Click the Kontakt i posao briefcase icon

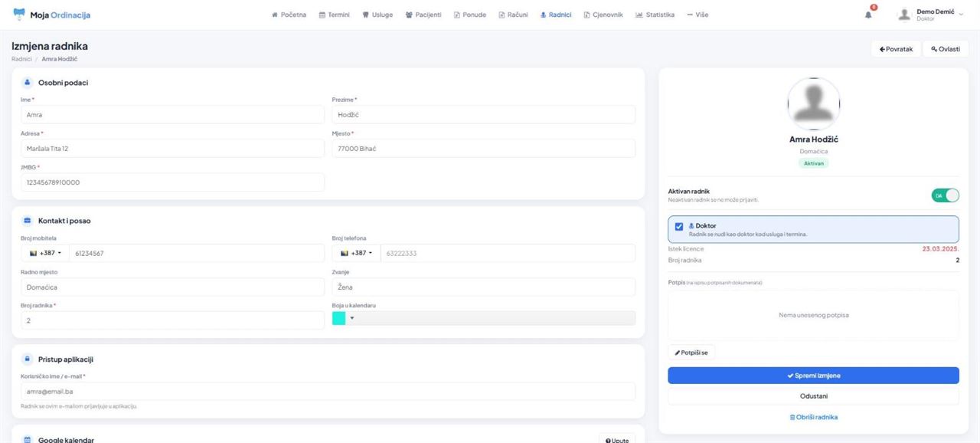27,221
